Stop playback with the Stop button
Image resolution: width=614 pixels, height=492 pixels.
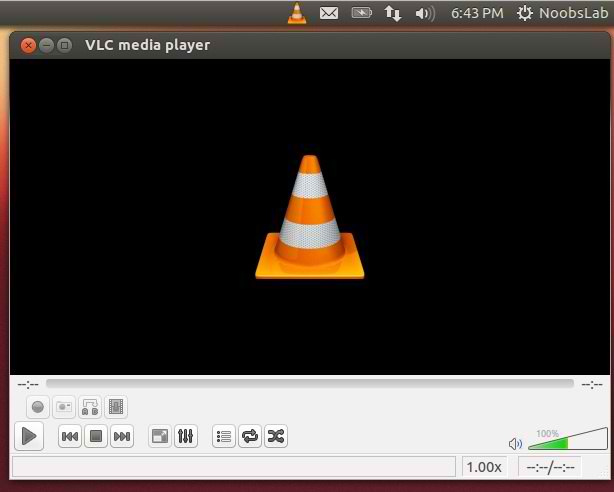point(96,436)
